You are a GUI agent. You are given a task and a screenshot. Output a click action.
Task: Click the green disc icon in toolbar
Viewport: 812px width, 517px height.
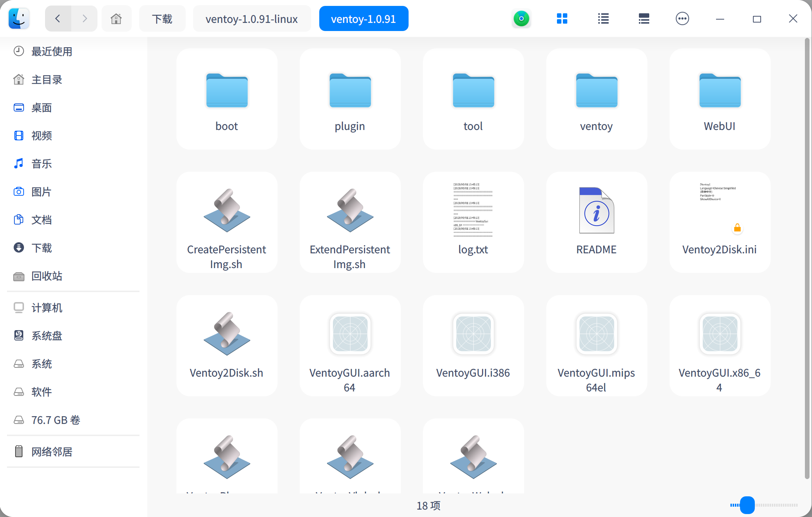click(x=521, y=18)
